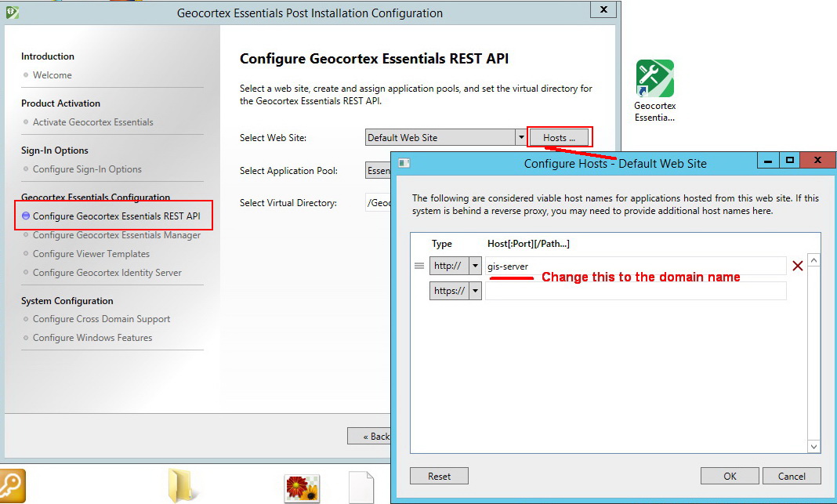This screenshot has height=504, width=837.
Task: Click the Geocortex installer title bar icon
Action: [x=13, y=13]
